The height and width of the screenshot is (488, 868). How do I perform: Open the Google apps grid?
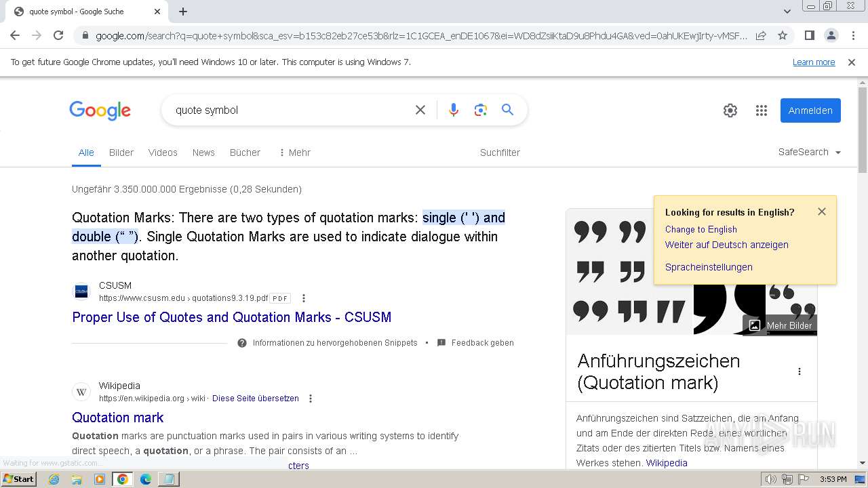(762, 110)
